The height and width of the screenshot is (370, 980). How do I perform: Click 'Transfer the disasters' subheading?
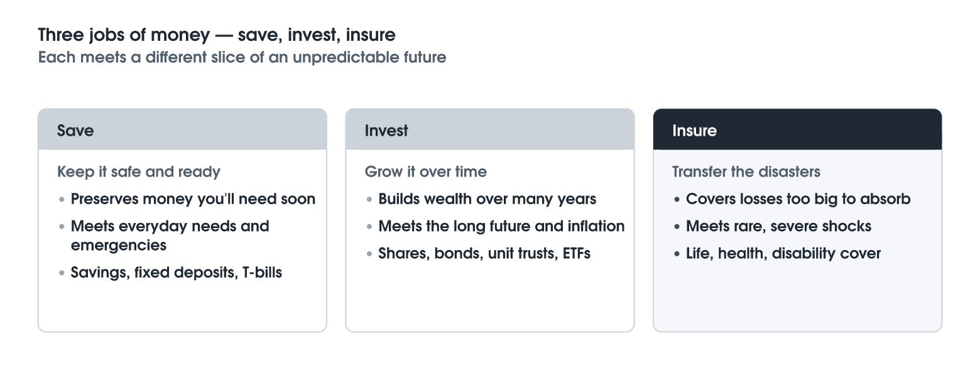(x=746, y=171)
